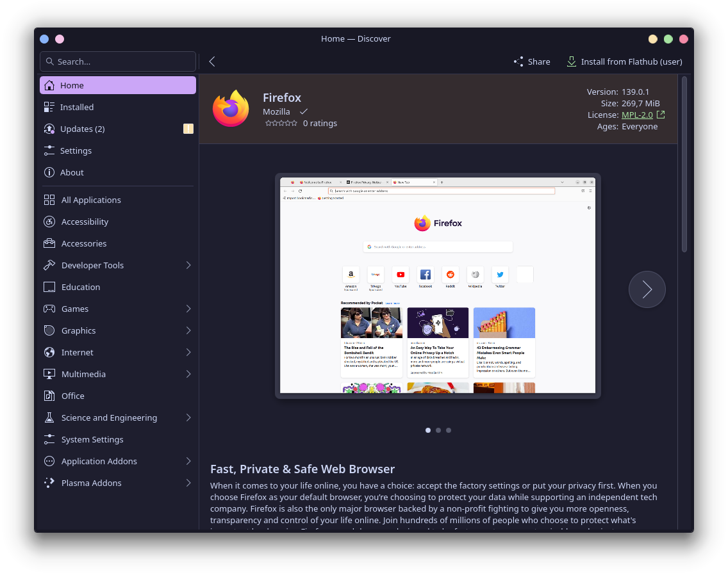
Task: Select the Multimedia category icon
Action: point(49,374)
